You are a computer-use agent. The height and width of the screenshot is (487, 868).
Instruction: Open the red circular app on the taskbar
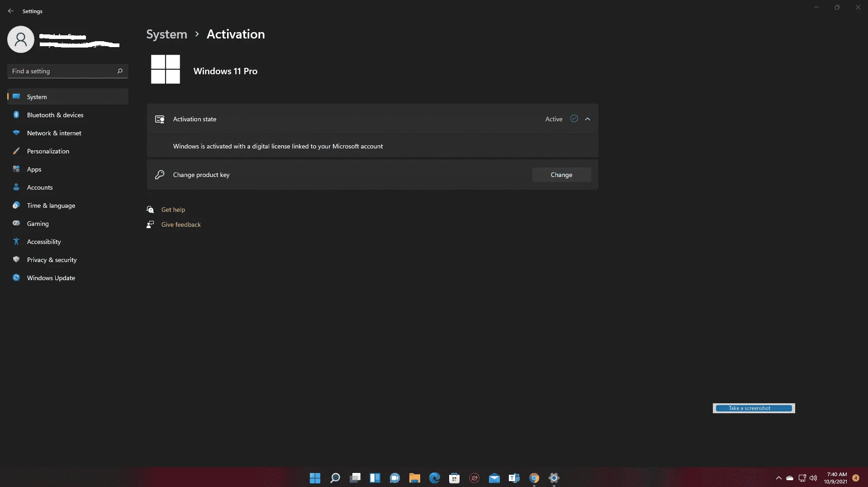click(x=474, y=478)
